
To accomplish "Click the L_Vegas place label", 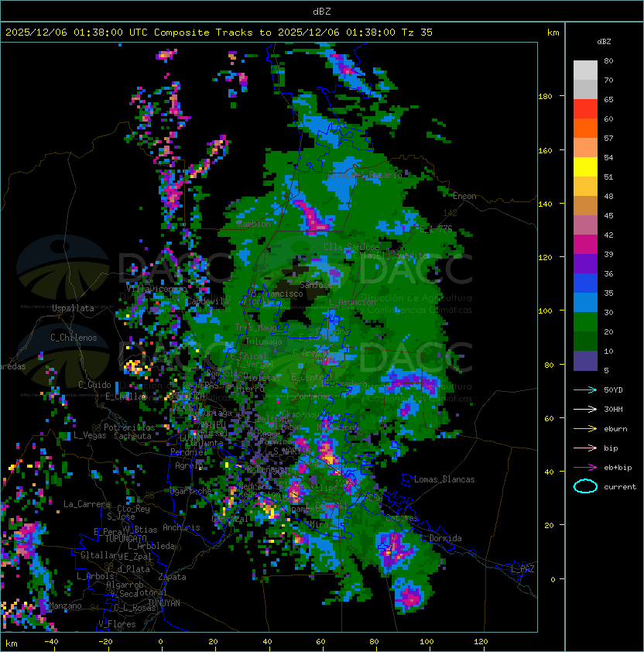I will click(x=90, y=435).
